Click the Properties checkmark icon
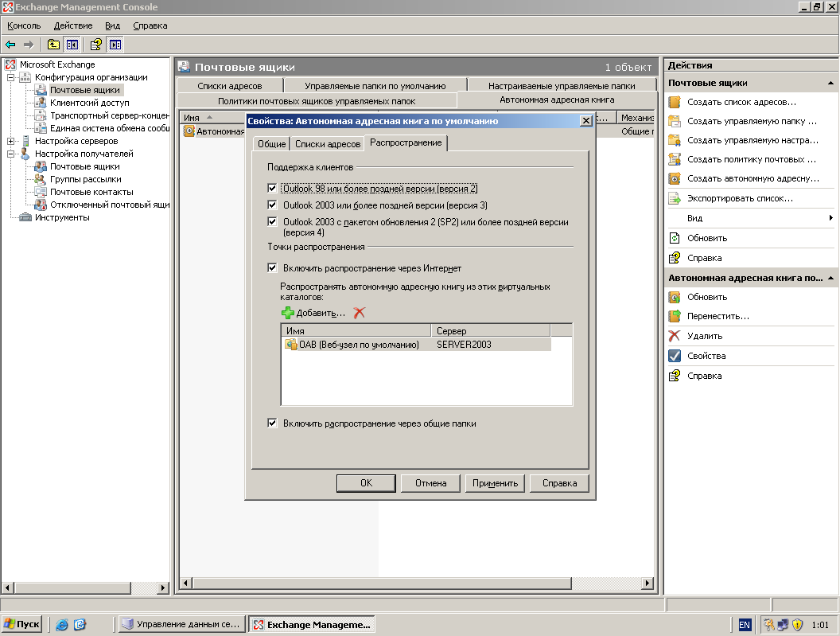 (675, 356)
